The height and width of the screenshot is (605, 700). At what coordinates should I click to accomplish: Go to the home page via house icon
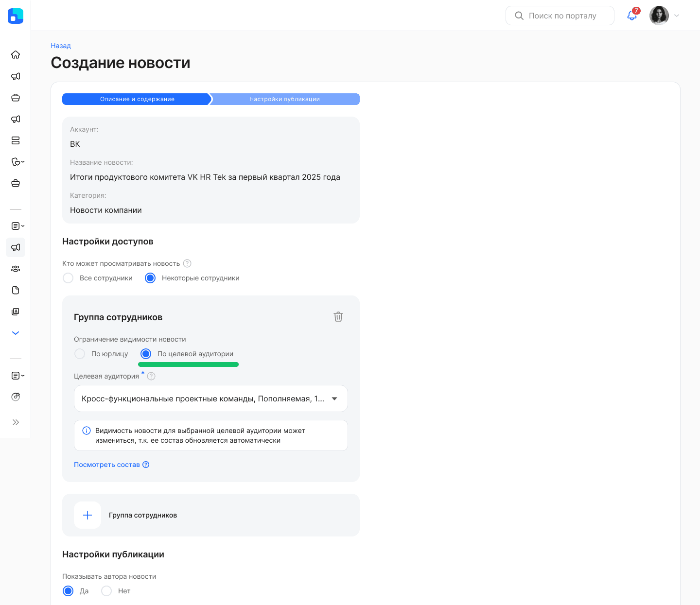(x=16, y=55)
